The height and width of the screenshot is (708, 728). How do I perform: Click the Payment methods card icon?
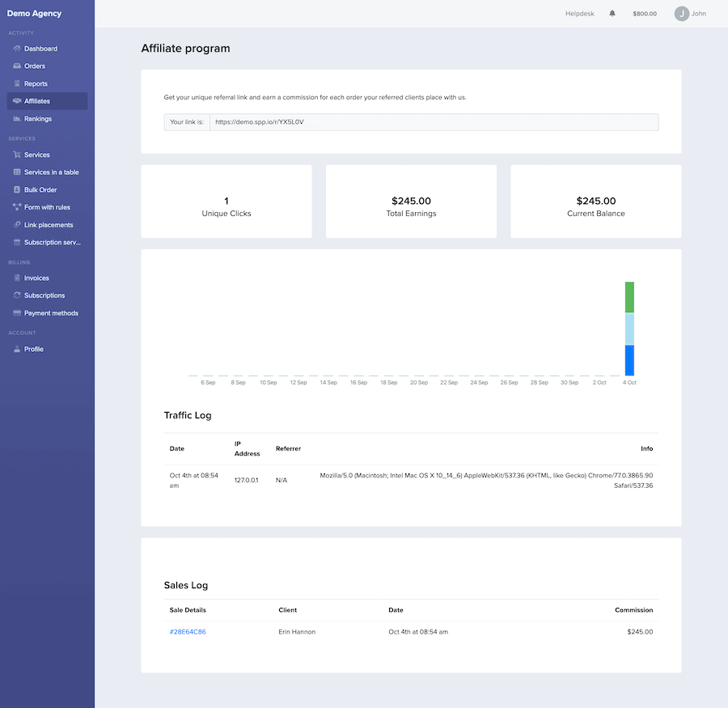pyautogui.click(x=17, y=313)
